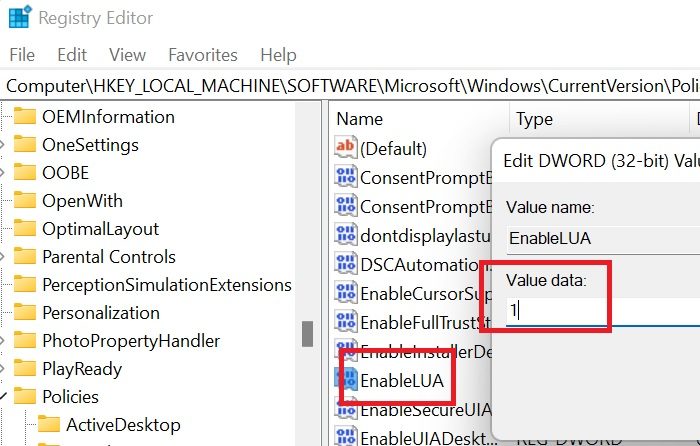Click the OptimalLayout key label

click(x=100, y=229)
